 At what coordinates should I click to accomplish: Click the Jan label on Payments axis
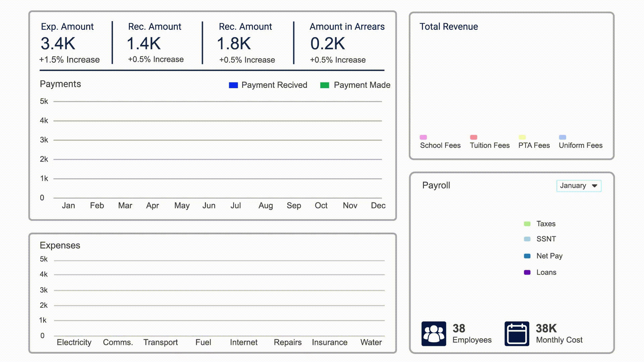[x=68, y=205]
